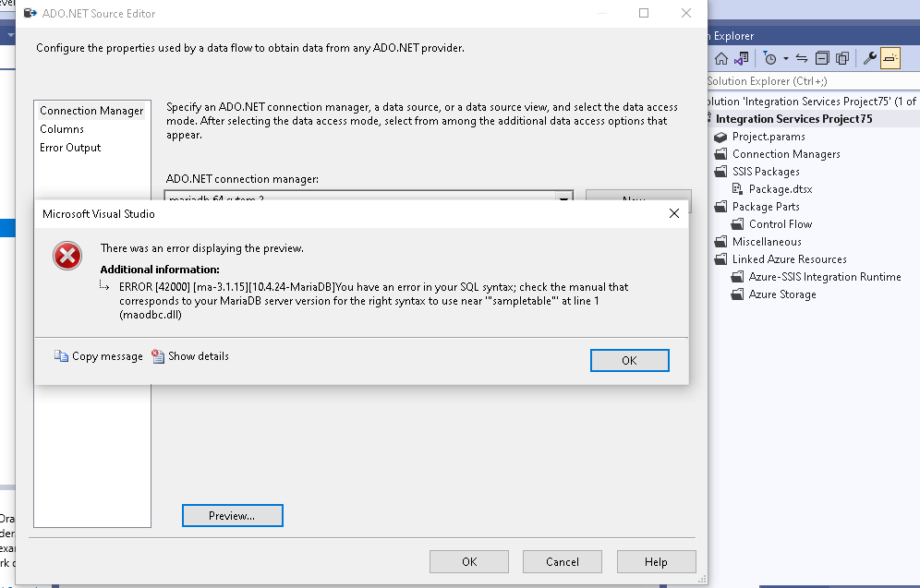Close the ADO.NET Source Editor window

(686, 13)
